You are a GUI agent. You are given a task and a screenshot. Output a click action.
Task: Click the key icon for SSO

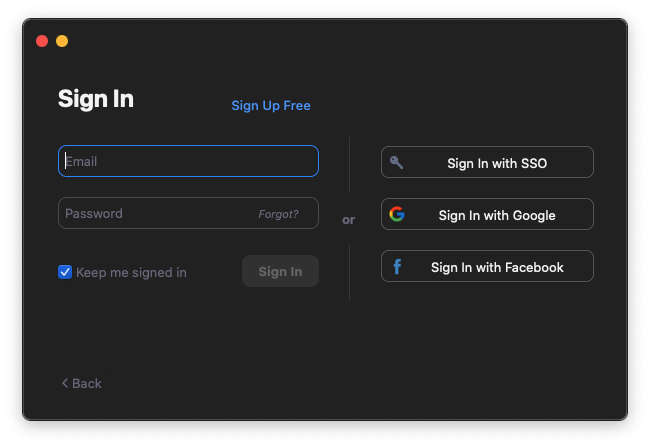pyautogui.click(x=396, y=163)
